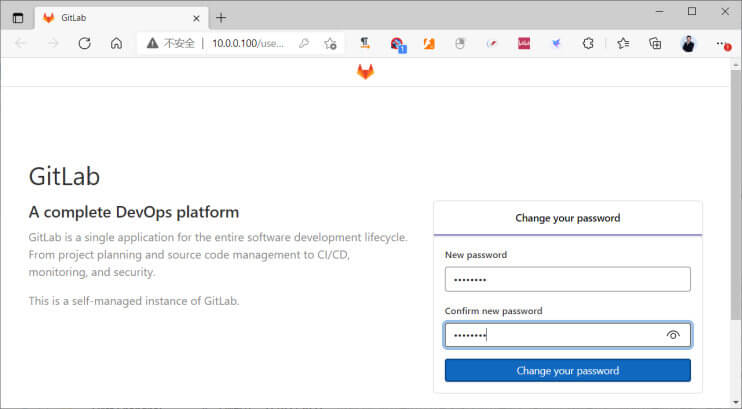Click the blue Change your password button
This screenshot has width=742, height=409.
coord(567,370)
